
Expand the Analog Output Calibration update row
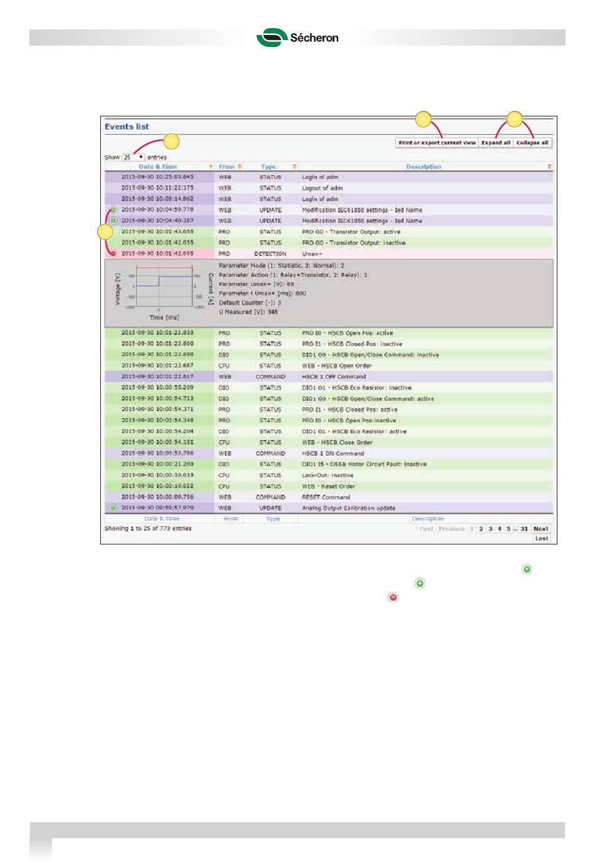(113, 508)
